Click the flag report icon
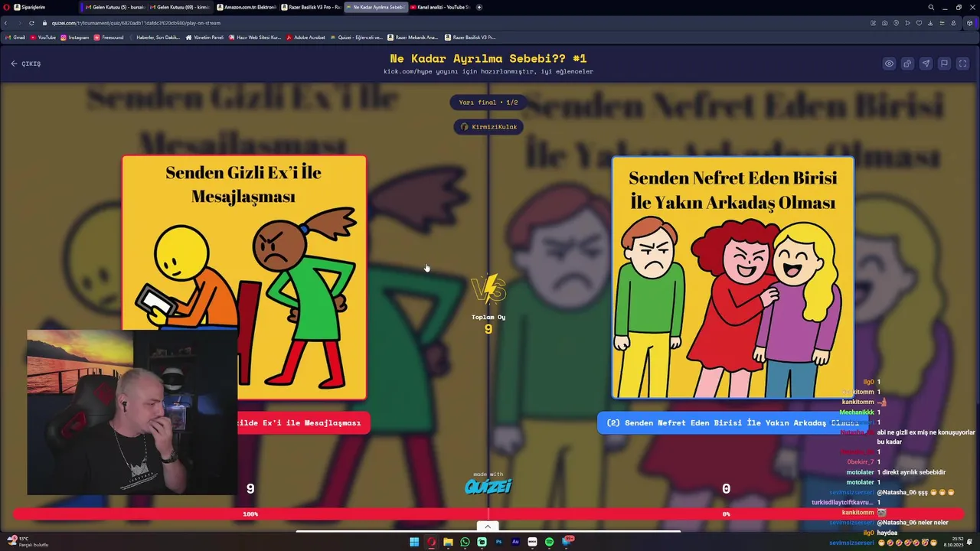The width and height of the screenshot is (980, 551). (944, 64)
